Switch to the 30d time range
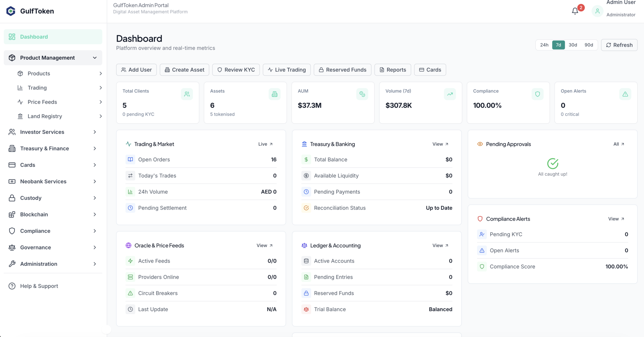 coord(573,45)
